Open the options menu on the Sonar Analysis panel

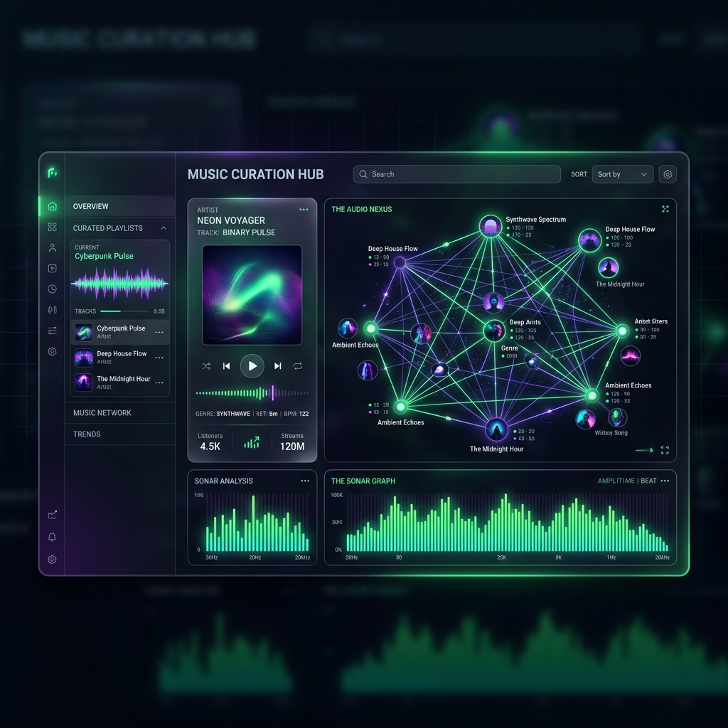tap(306, 481)
